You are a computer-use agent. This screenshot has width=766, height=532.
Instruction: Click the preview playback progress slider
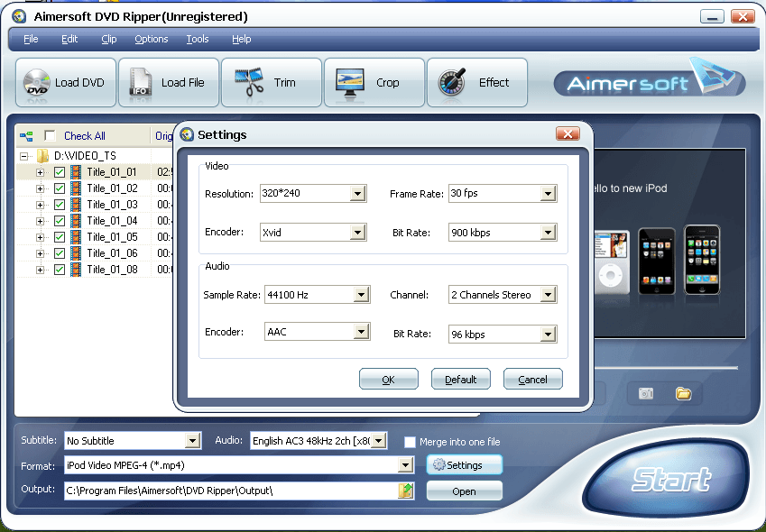coord(668,368)
